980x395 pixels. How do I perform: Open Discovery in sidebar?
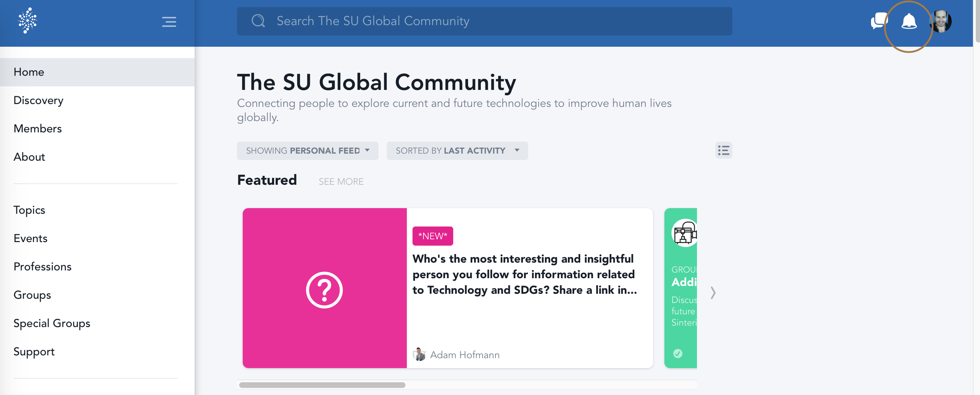pos(97,101)
